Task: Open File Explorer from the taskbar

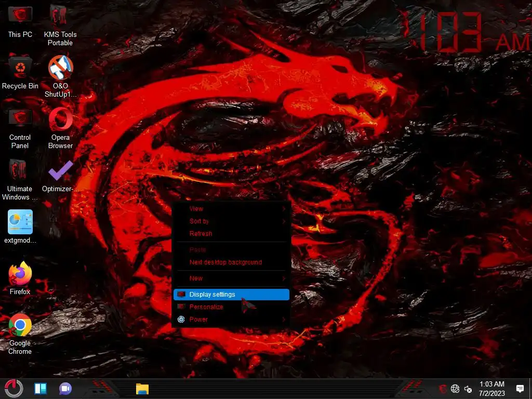Action: click(142, 389)
